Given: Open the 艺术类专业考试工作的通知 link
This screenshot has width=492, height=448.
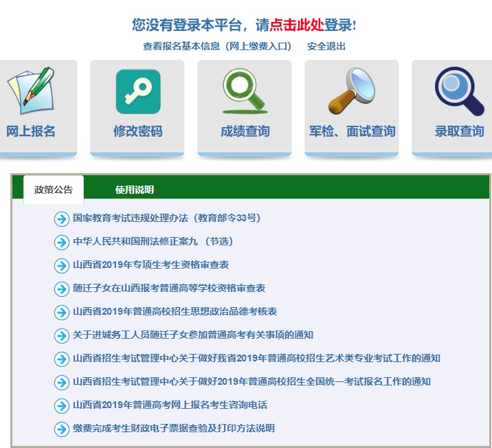Looking at the screenshot, I should [256, 359].
